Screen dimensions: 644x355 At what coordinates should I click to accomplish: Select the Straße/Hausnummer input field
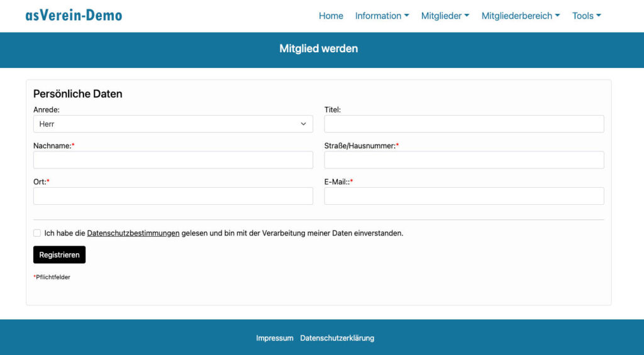click(464, 160)
